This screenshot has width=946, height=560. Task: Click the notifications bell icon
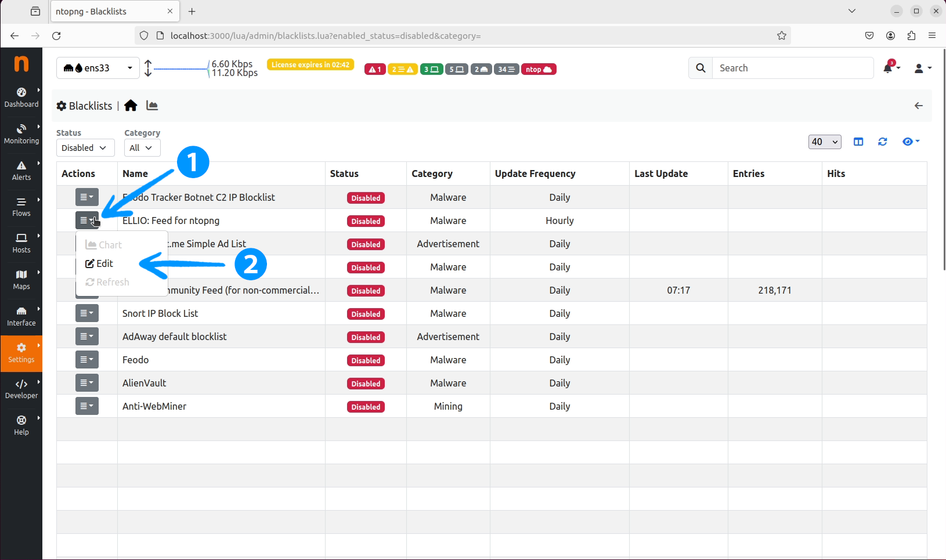coord(888,68)
